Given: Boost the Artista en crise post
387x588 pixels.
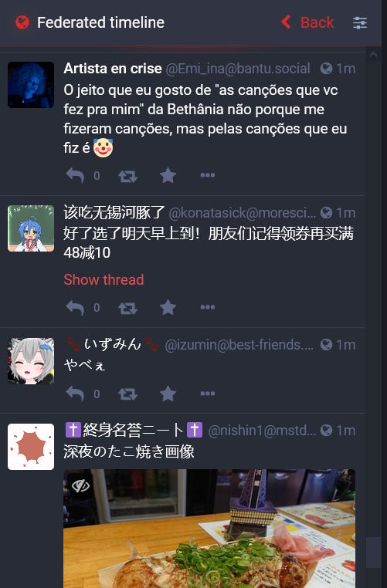Looking at the screenshot, I should pyautogui.click(x=127, y=175).
